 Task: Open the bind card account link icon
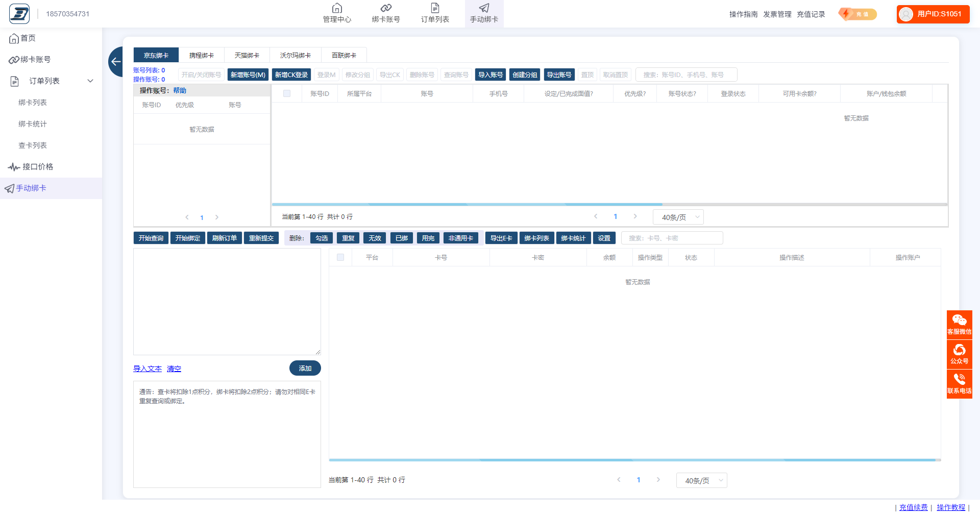tap(386, 8)
